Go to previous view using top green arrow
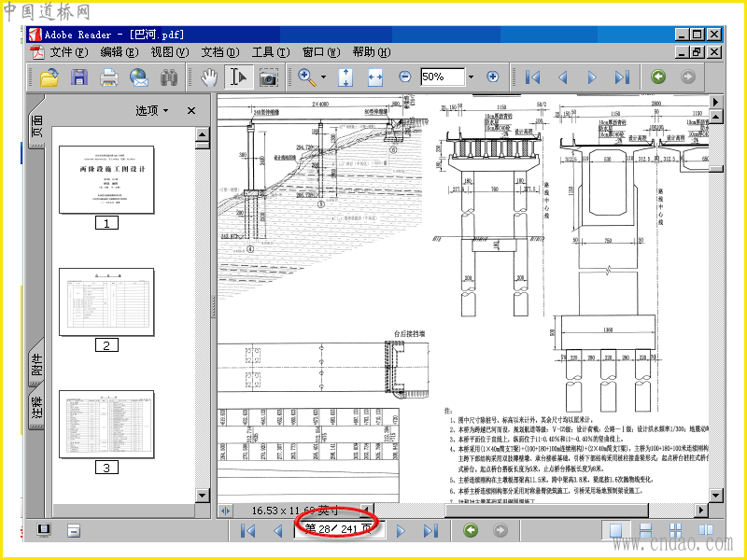The height and width of the screenshot is (560, 747). point(658,77)
